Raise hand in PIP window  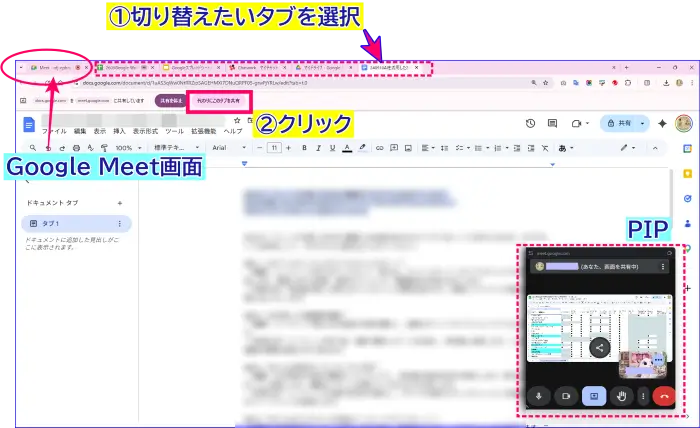pos(621,396)
